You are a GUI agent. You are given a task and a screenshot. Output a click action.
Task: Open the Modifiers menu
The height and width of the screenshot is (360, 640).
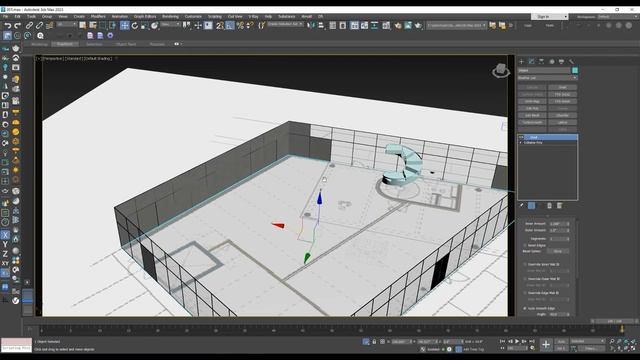98,17
